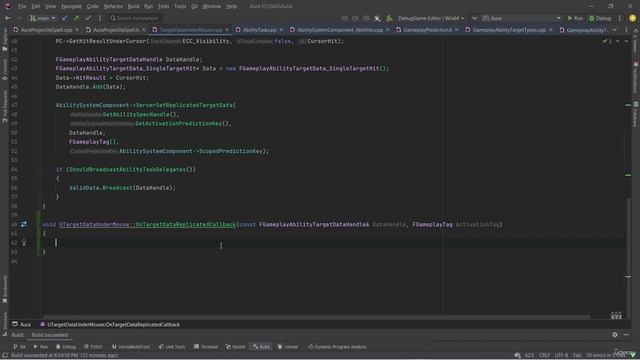Click the CRLF line separator indicator

click(544, 355)
